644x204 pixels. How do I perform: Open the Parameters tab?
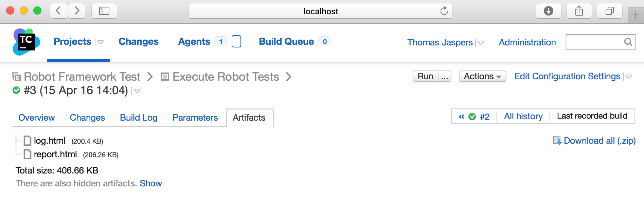[x=195, y=118]
